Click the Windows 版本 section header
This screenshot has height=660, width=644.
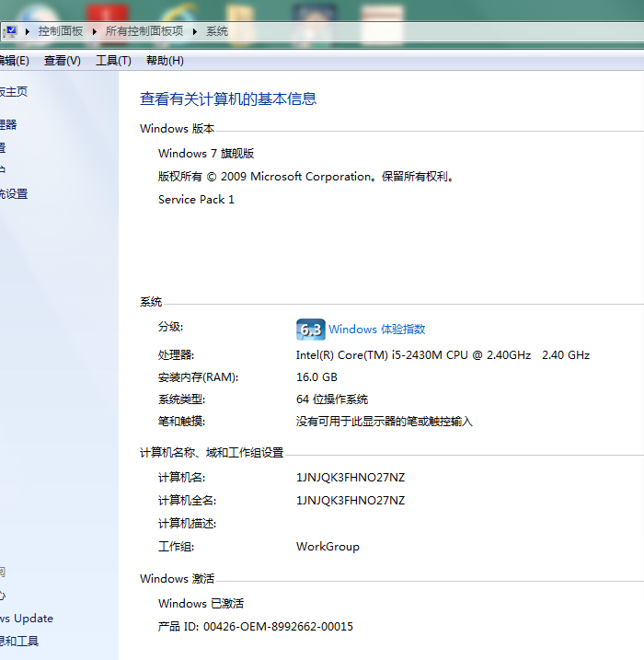(x=177, y=128)
